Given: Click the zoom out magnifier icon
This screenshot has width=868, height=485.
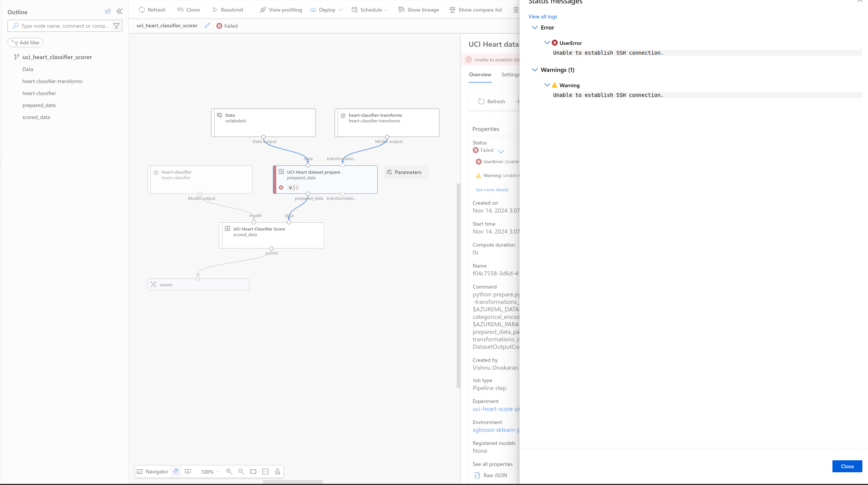Looking at the screenshot, I should click(241, 472).
